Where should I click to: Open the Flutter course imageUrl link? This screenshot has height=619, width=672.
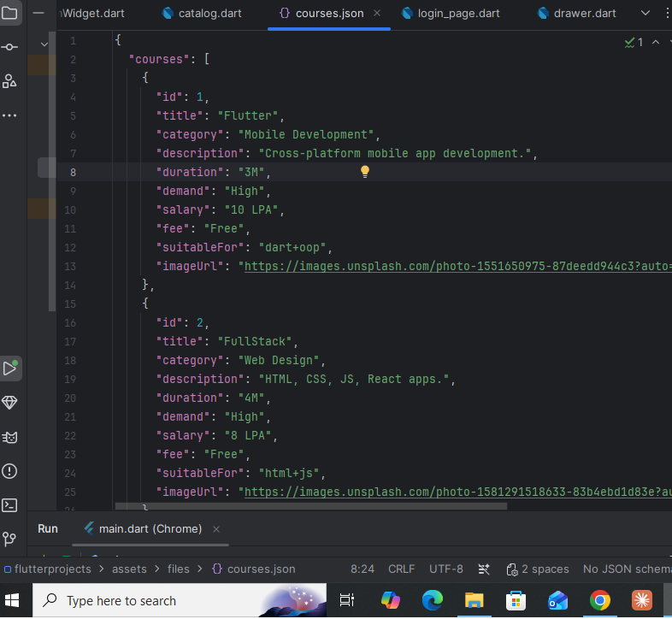457,266
